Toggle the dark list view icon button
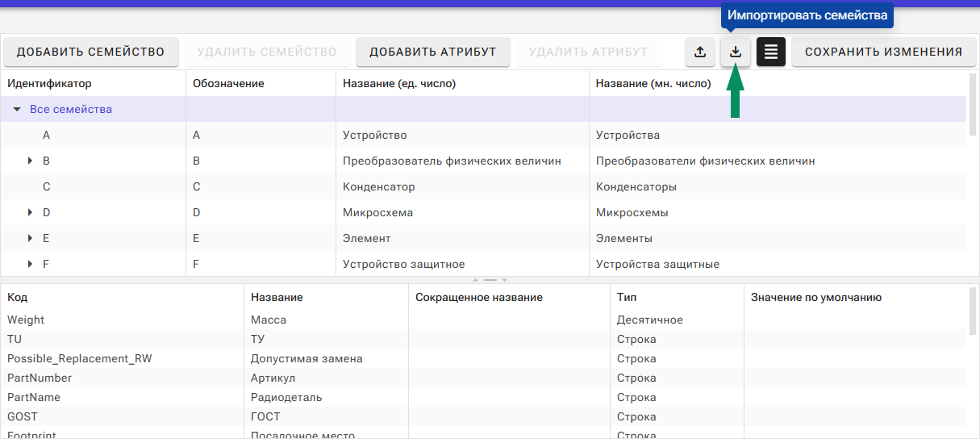The image size is (980, 439). tap(771, 52)
